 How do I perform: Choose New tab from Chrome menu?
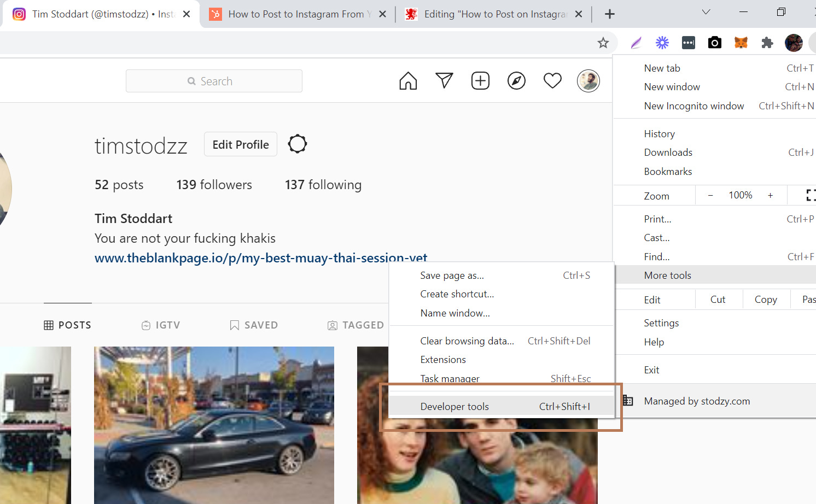(x=715, y=68)
